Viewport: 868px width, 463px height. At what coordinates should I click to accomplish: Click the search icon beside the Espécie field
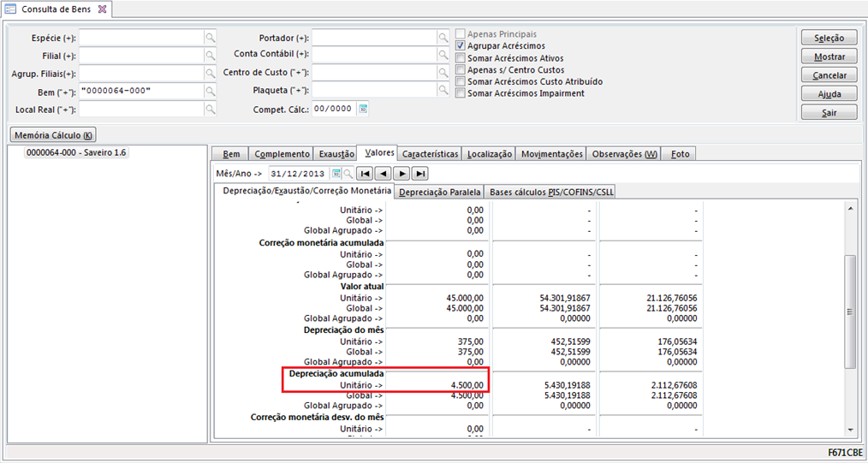(x=211, y=39)
